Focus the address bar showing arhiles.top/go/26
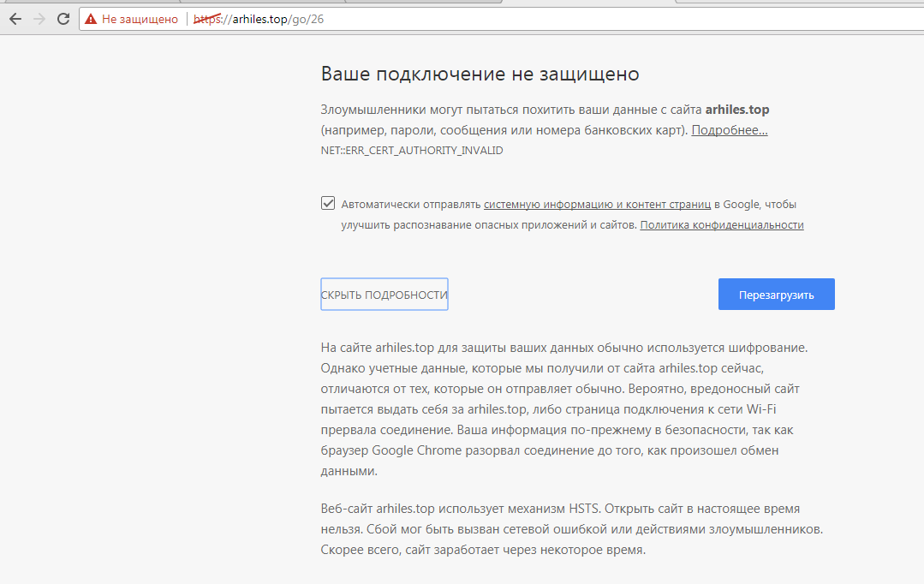Image resolution: width=924 pixels, height=584 pixels. click(x=514, y=19)
